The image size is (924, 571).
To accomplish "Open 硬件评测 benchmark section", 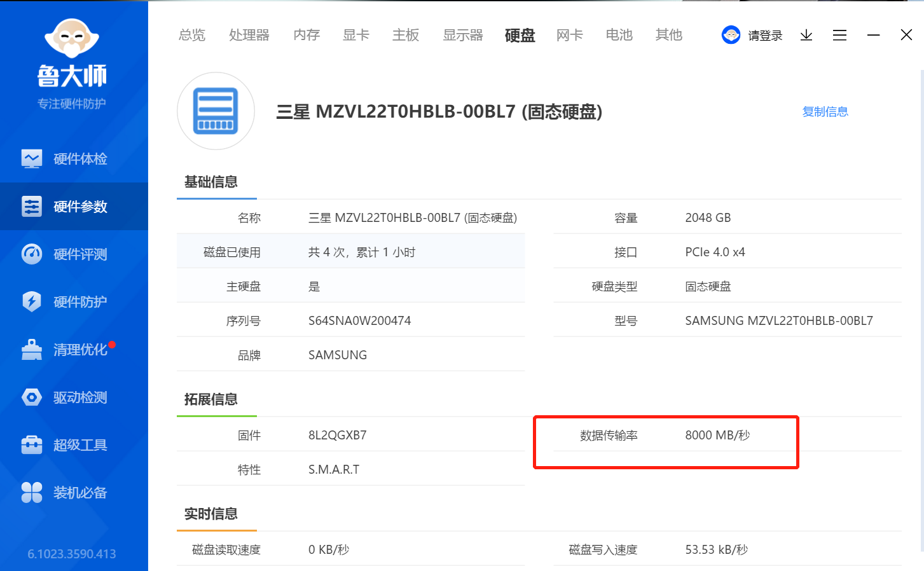I will pos(74,254).
